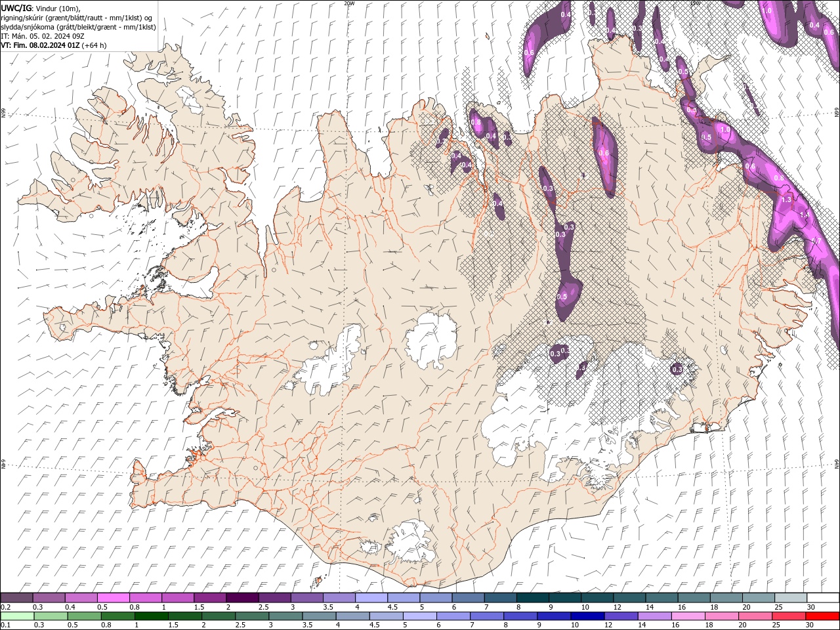Choose the upper legend swatch from 1.5 to 2
Screen dimensions: 840x630
coord(210,598)
